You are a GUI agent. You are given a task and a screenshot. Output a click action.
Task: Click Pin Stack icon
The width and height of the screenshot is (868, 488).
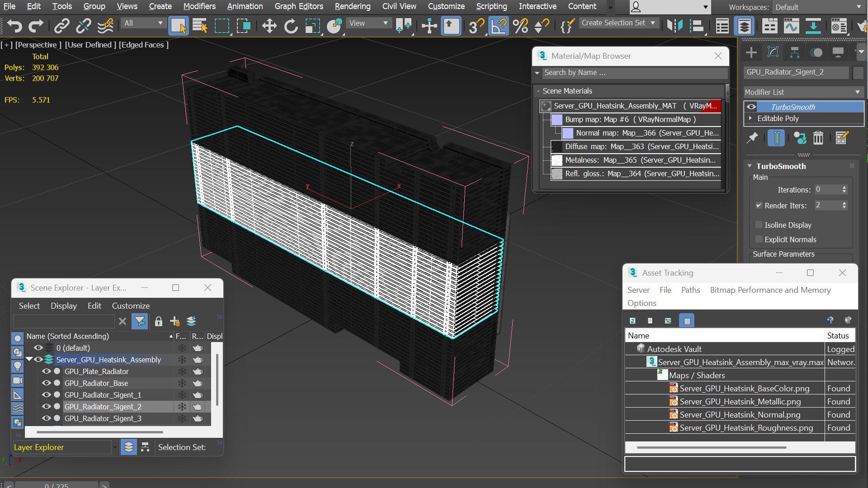point(752,138)
